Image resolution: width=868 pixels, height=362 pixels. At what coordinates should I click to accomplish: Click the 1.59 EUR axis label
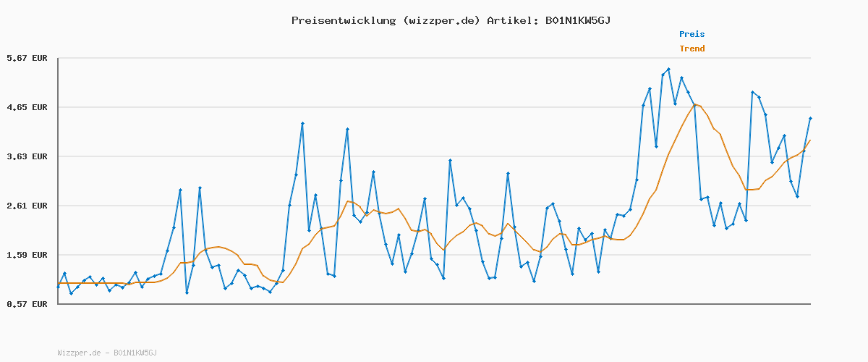[x=27, y=255]
